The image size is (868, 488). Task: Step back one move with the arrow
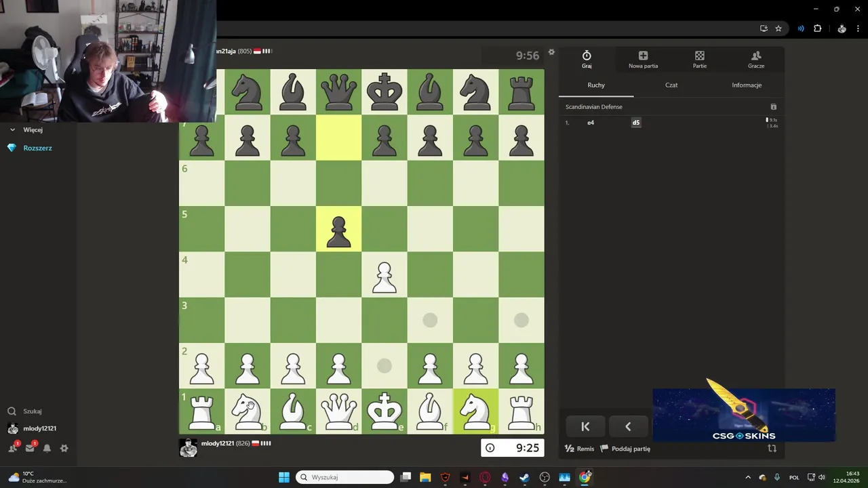point(628,426)
